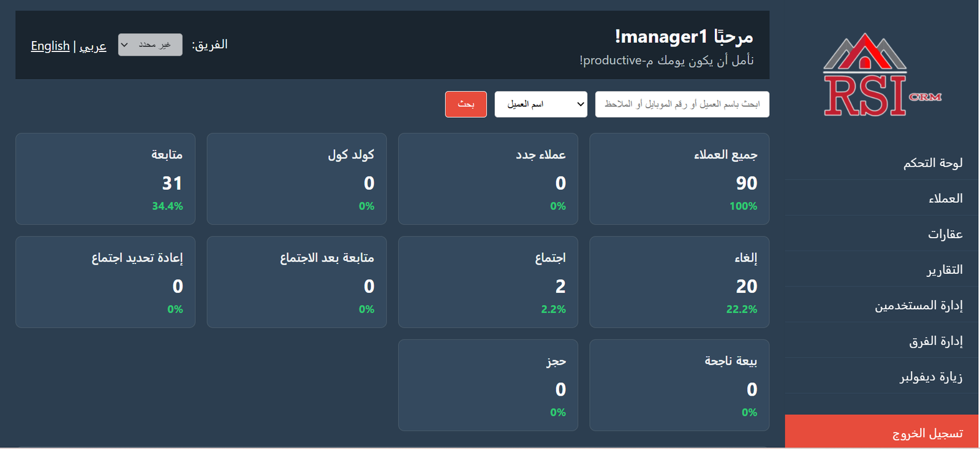This screenshot has height=449, width=980.
Task: Open the الفريق team dropdown غير محدد
Action: point(150,44)
